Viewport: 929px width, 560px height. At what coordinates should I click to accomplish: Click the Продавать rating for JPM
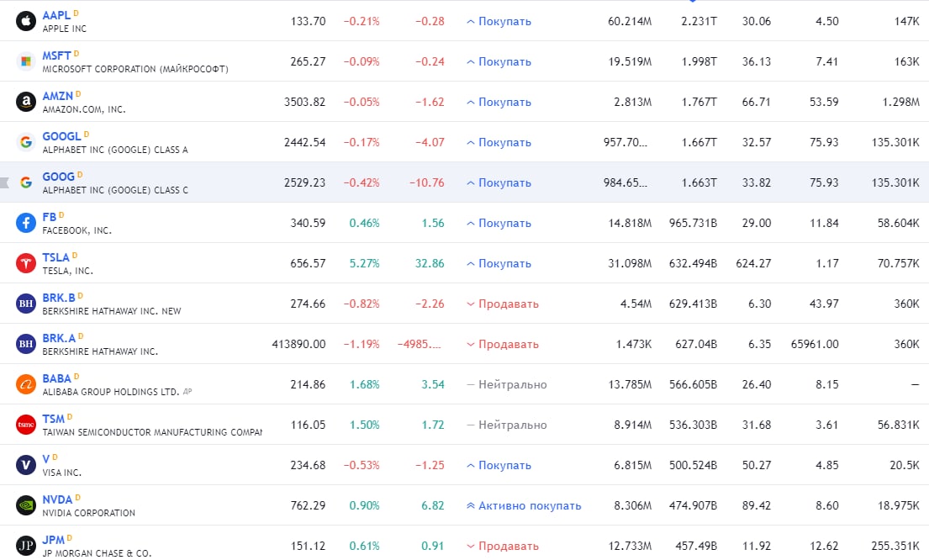503,546
